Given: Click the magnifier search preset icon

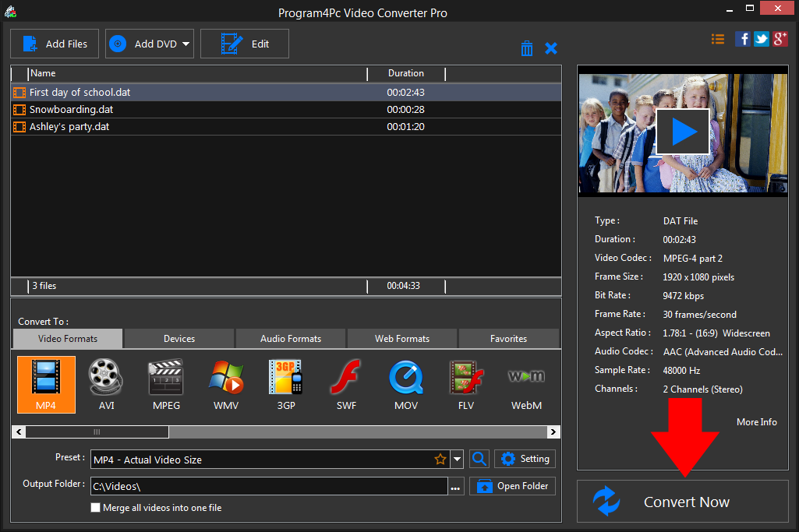Looking at the screenshot, I should coord(479,459).
